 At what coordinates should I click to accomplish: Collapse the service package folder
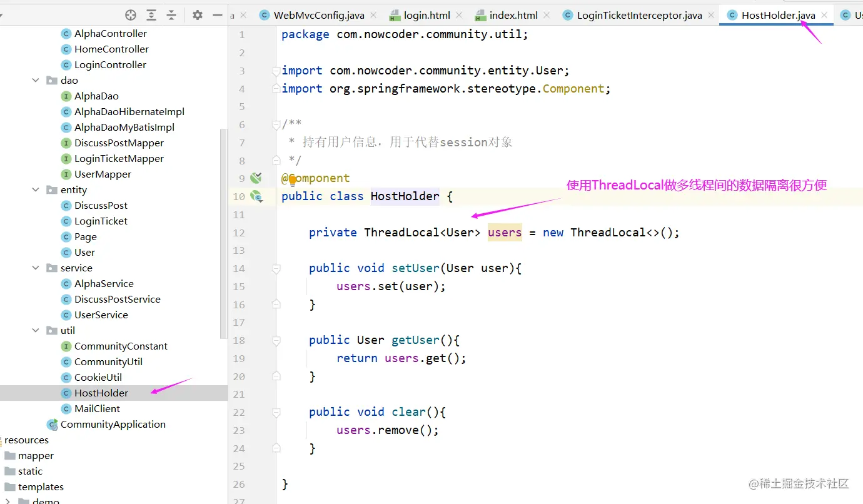(x=36, y=268)
